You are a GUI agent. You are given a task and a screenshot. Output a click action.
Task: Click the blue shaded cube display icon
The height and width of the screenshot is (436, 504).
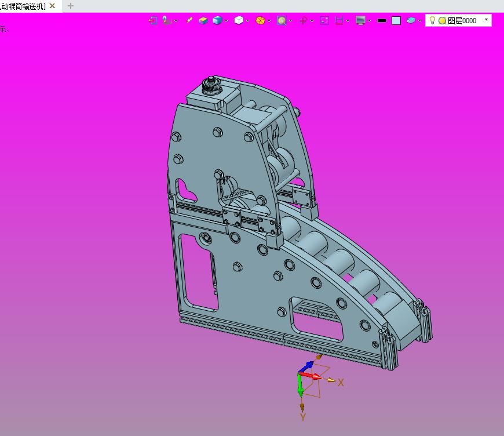pyautogui.click(x=218, y=21)
